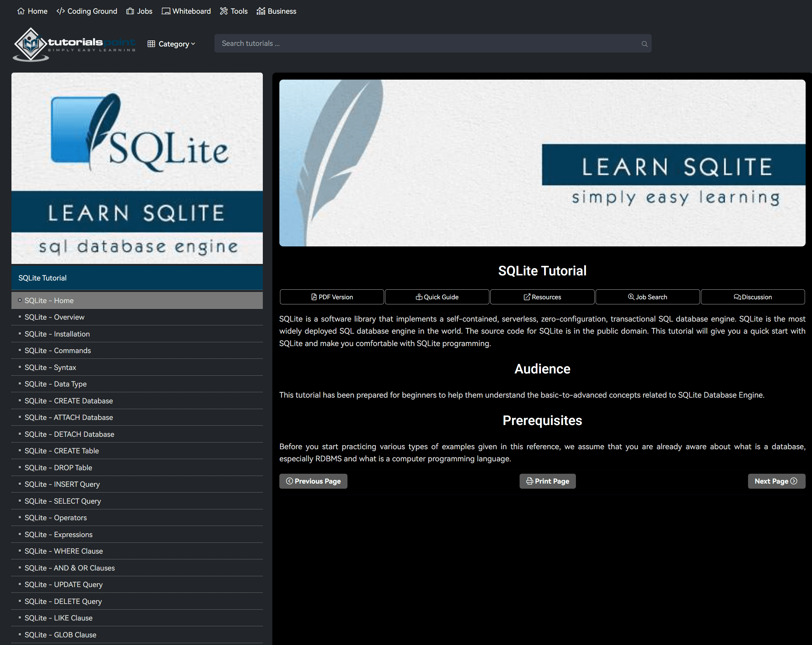Viewport: 812px width, 645px height.
Task: Click the Print Page button
Action: point(547,481)
